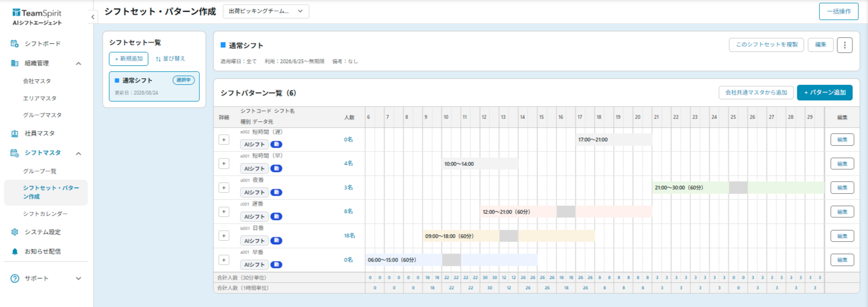Open グループ一覧 in the sidebar
This screenshot has height=307, width=868.
pos(39,171)
